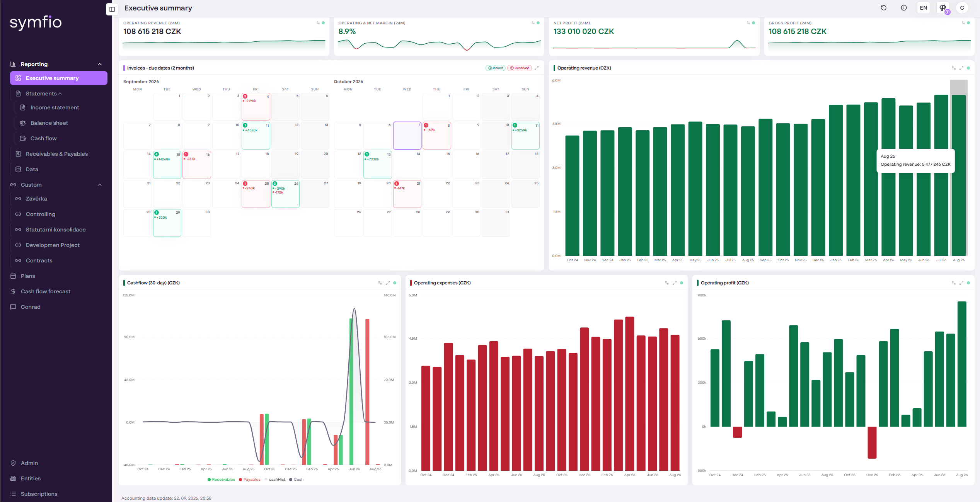Open settings of the Operating revenue chart

pos(954,68)
